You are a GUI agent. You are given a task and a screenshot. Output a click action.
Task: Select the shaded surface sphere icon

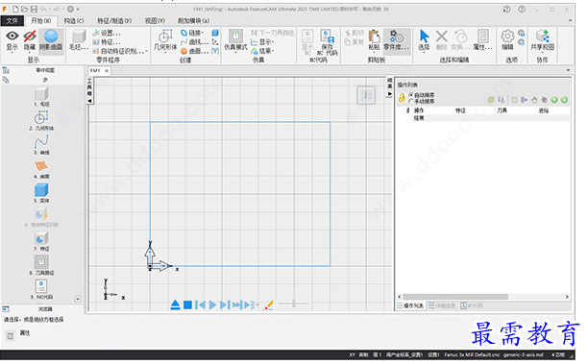pos(51,36)
